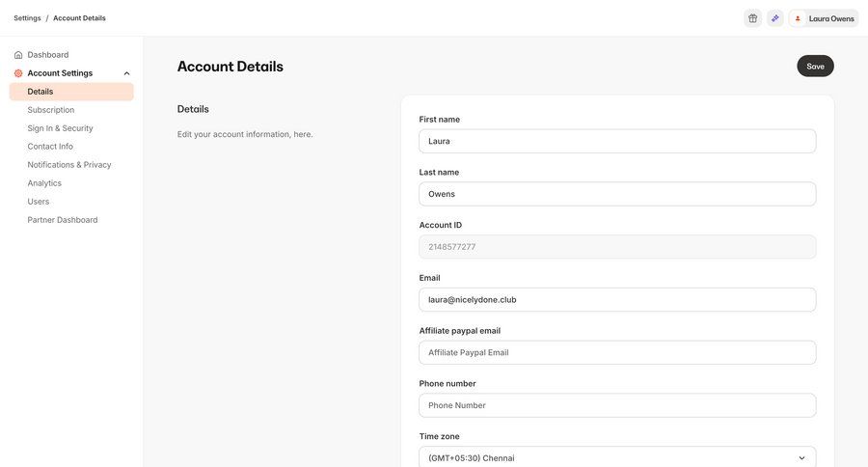Image resolution: width=868 pixels, height=467 pixels.
Task: Focus the First name field
Action: click(x=617, y=141)
